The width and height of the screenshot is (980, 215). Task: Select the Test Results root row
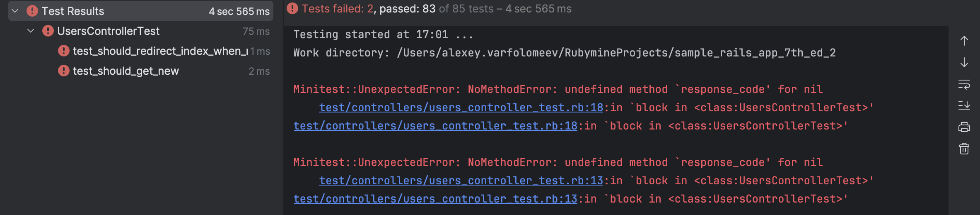tap(73, 11)
